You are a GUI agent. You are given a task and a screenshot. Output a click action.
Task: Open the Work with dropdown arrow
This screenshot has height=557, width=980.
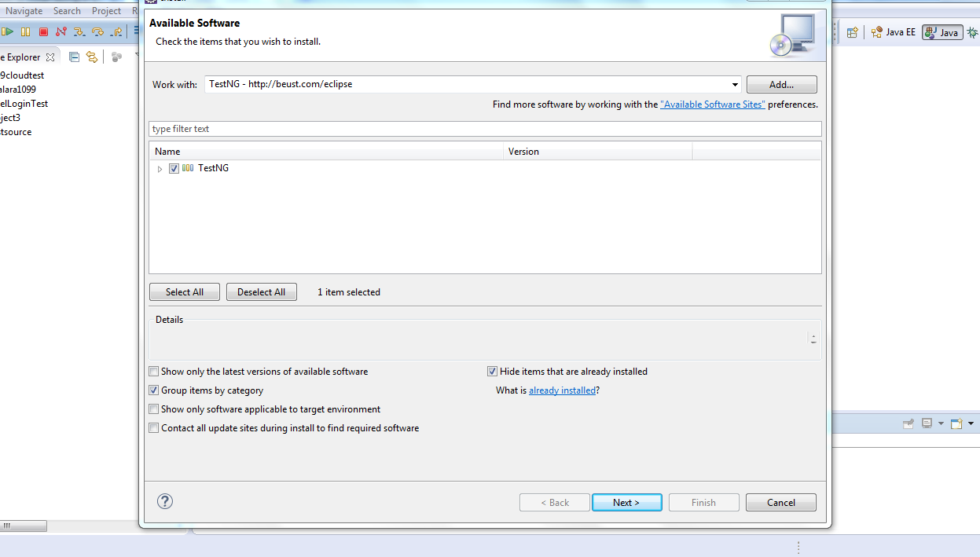pos(735,84)
